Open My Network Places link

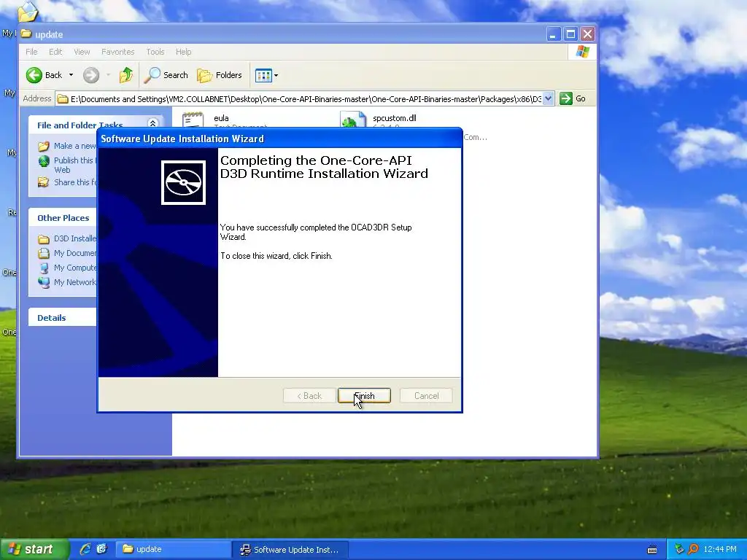[x=75, y=282]
